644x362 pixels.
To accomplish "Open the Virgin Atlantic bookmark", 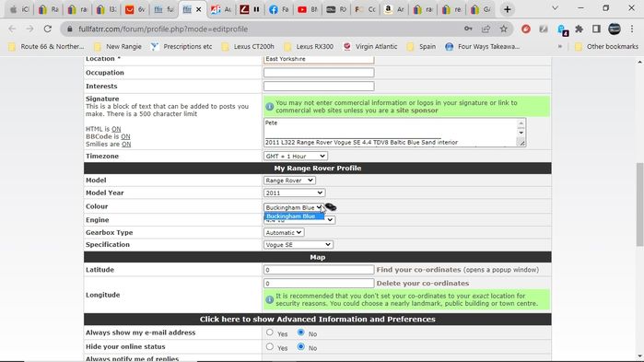I will pos(370,47).
